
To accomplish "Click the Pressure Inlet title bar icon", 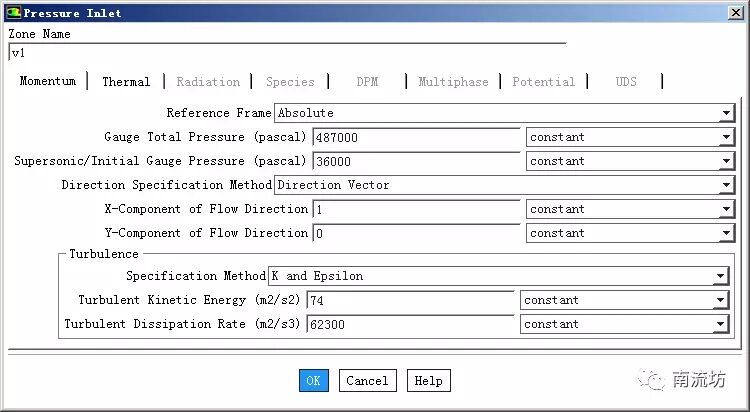I will tap(12, 13).
